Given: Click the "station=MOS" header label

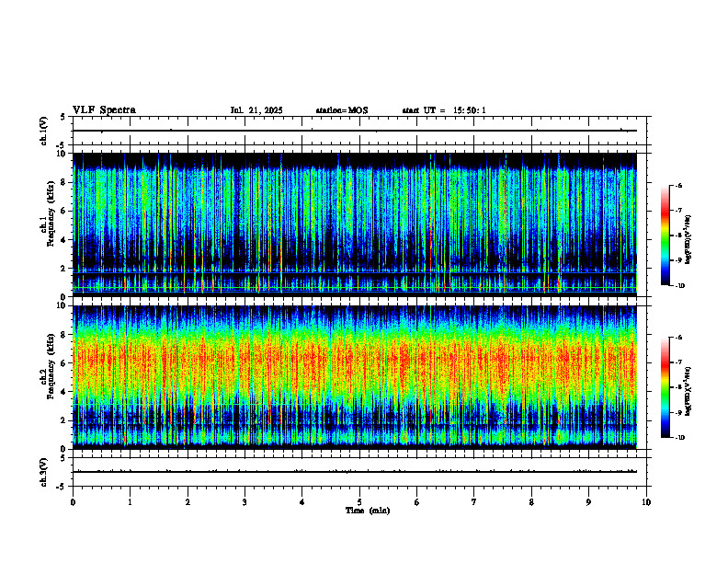Looking at the screenshot, I should [342, 110].
